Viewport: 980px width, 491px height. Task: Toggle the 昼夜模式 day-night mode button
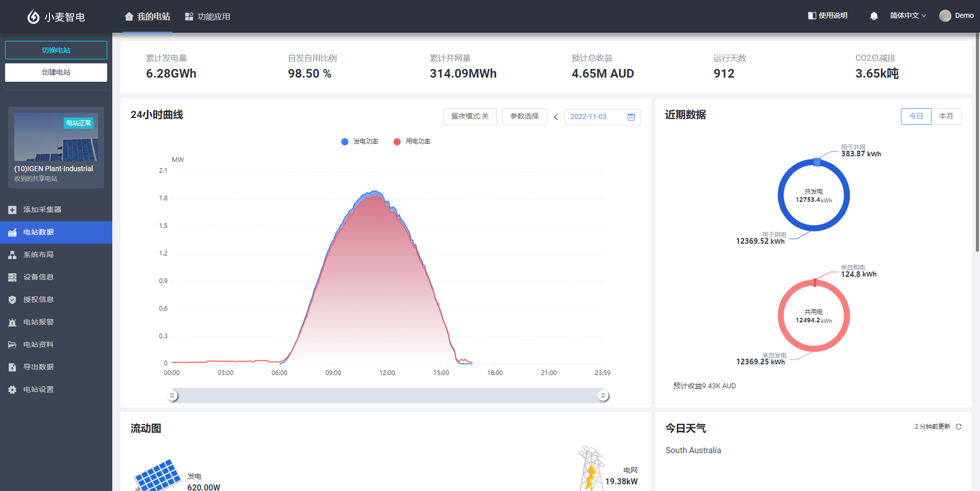[470, 116]
